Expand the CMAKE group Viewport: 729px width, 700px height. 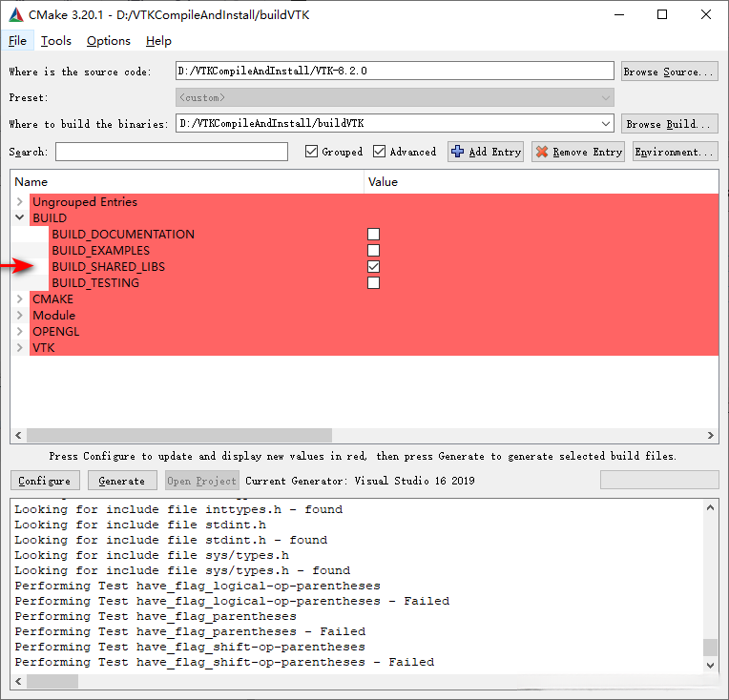[19, 299]
